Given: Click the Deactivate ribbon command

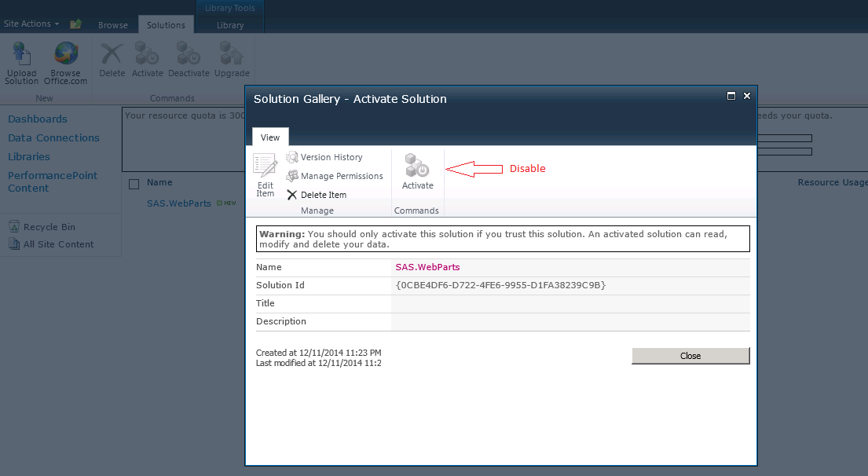Looking at the screenshot, I should 189,60.
